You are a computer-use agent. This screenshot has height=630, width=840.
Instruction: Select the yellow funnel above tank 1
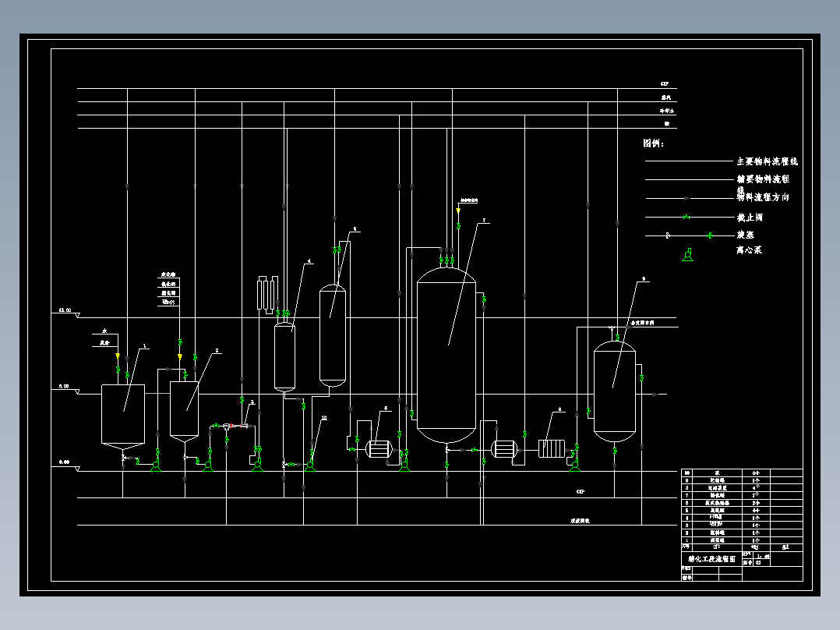[118, 356]
